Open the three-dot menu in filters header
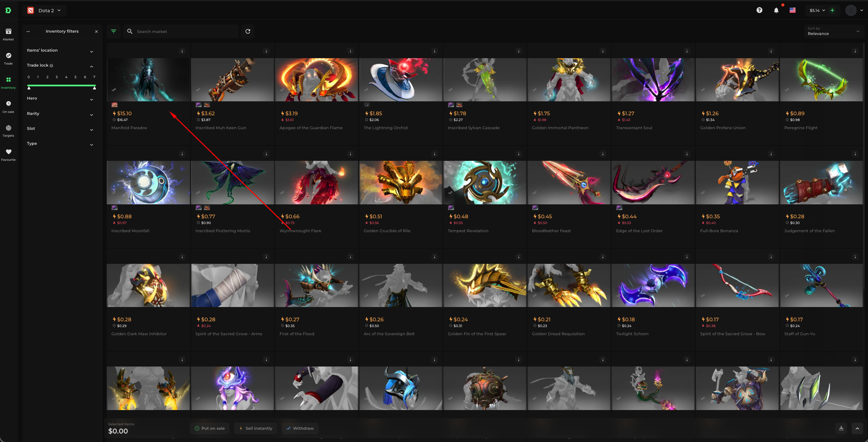The height and width of the screenshot is (442, 868). point(28,32)
